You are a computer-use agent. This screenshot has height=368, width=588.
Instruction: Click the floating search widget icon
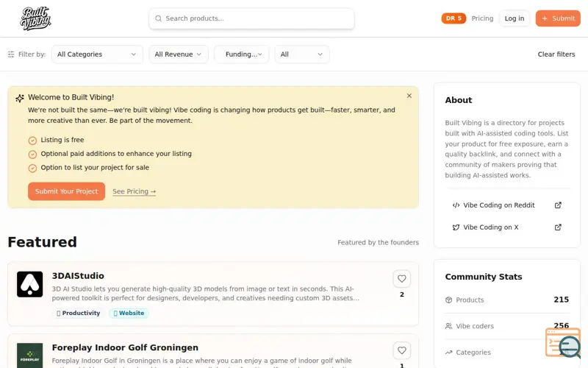563,343
